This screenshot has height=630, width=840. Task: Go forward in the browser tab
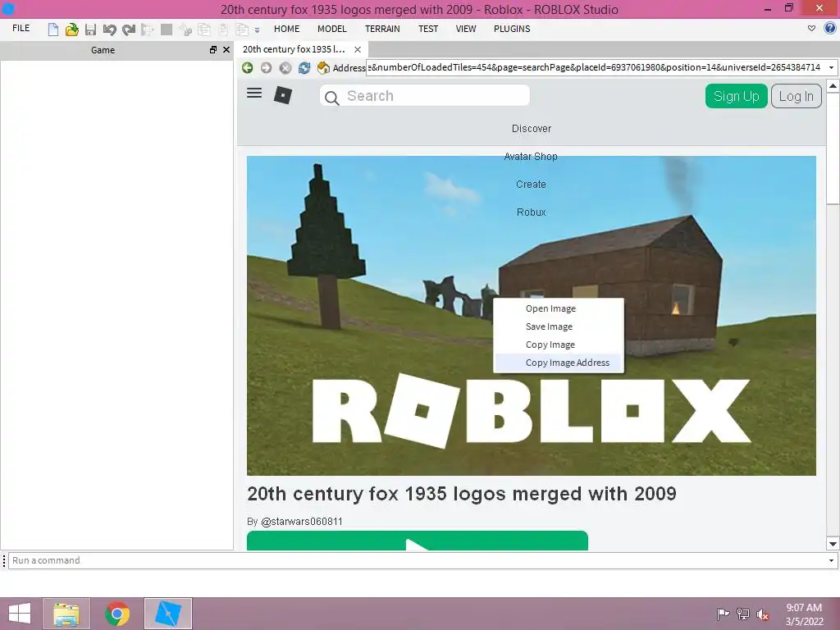(267, 67)
